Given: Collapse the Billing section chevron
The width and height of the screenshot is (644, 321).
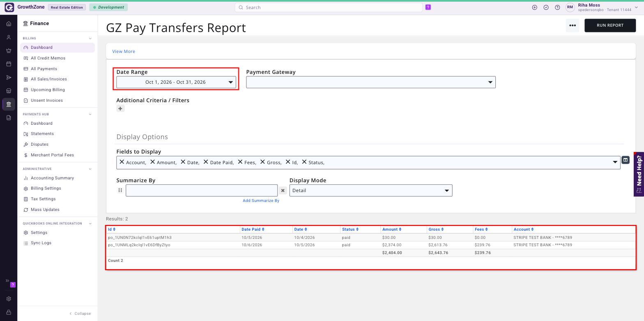Looking at the screenshot, I should 90,39.
